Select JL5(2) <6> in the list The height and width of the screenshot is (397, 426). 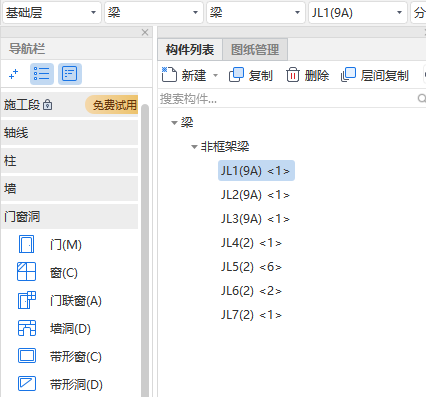(251, 267)
